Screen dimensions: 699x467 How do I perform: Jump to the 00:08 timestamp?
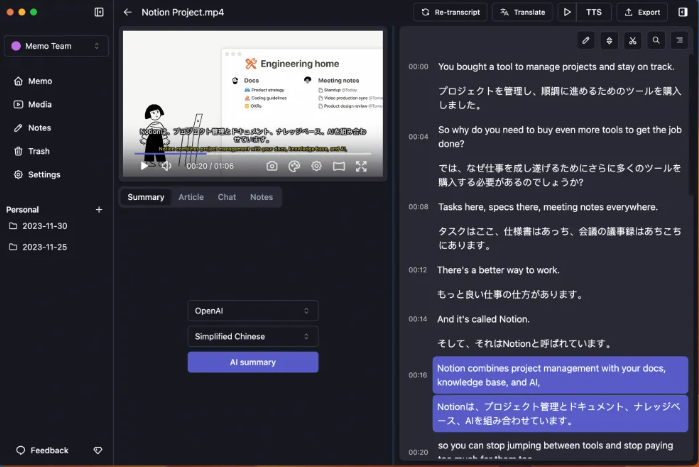coord(418,207)
